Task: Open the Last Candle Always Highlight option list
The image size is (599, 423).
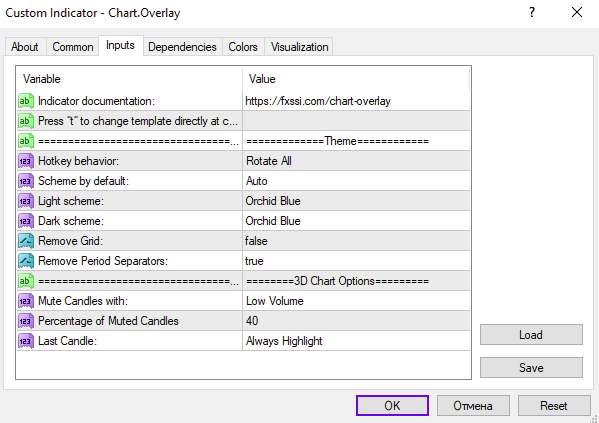Action: click(356, 341)
